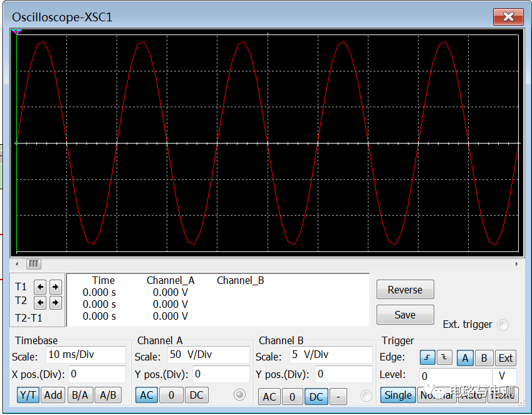The height and width of the screenshot is (415, 532).
Task: Click Channel B Scale field 5 V/Div
Action: pyautogui.click(x=331, y=355)
